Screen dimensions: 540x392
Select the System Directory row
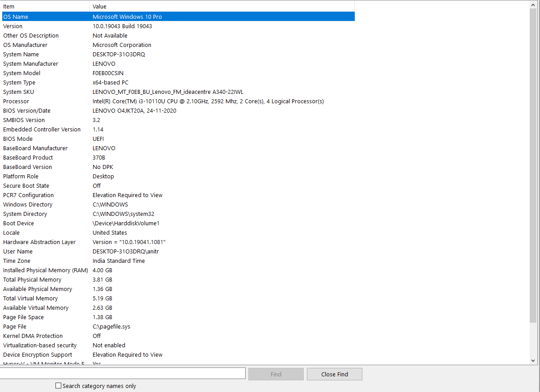coord(178,214)
